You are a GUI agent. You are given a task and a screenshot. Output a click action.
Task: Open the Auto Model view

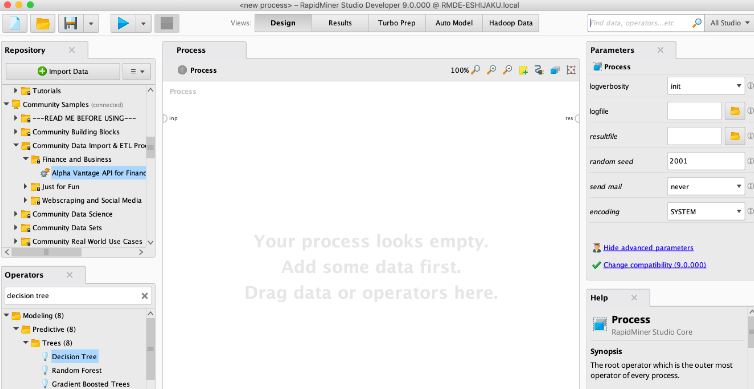pyautogui.click(x=454, y=23)
